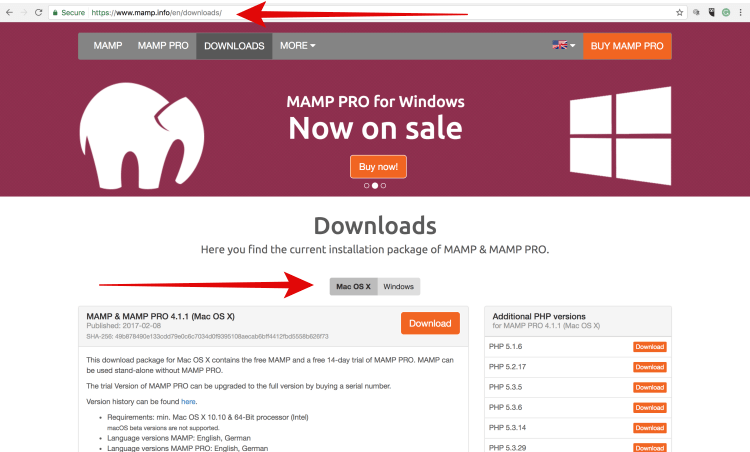Click 'Language versions MAMP: English, German' bullet
750x452 pixels.
(x=179, y=438)
